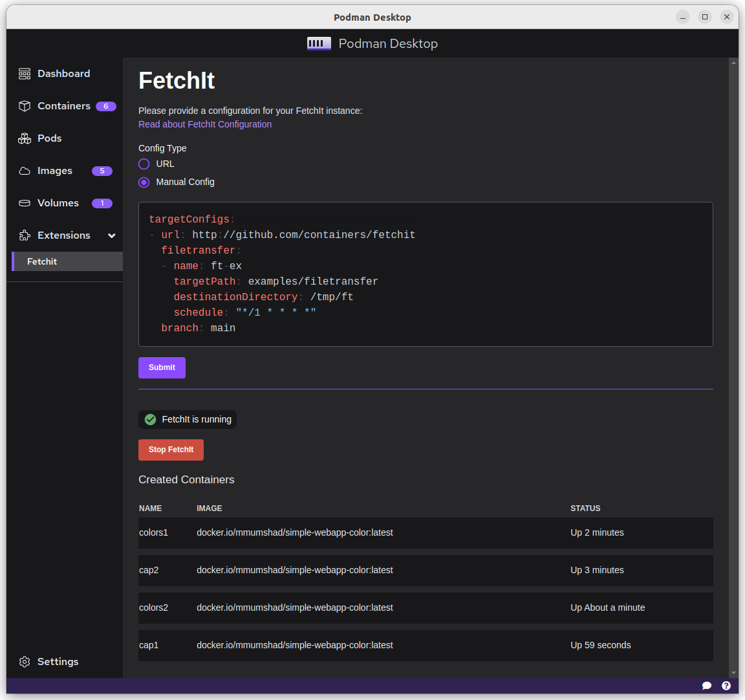This screenshot has height=700, width=745.
Task: Open Read about FetchIt Configuration link
Action: click(205, 124)
